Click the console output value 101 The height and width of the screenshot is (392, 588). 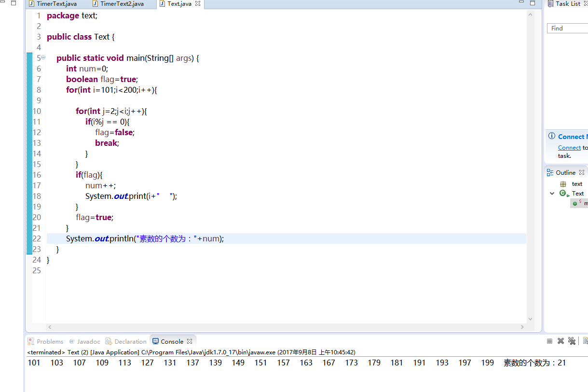click(34, 363)
